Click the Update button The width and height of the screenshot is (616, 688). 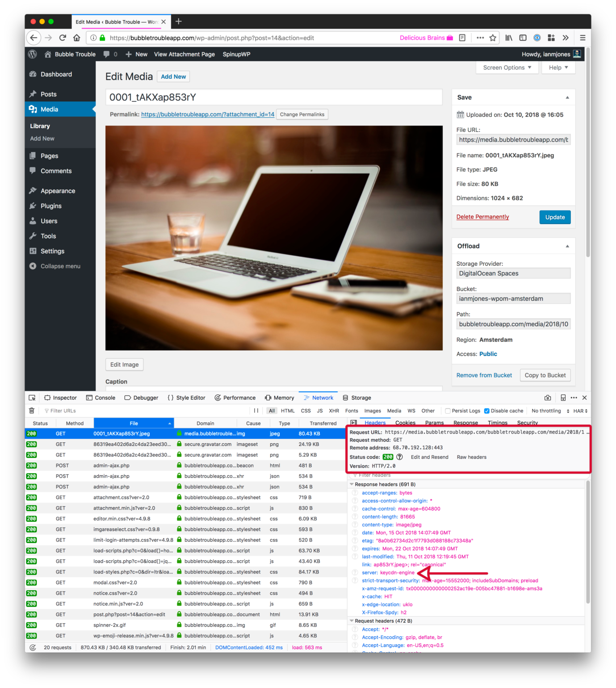pyautogui.click(x=555, y=217)
